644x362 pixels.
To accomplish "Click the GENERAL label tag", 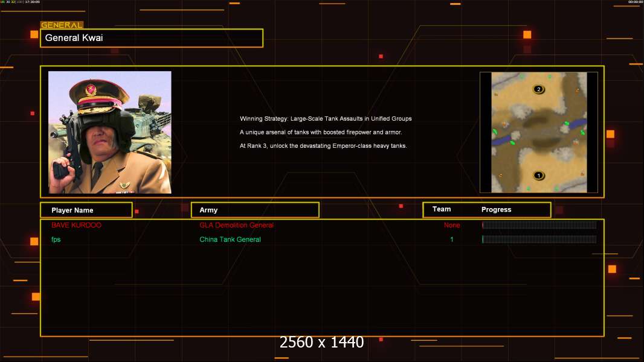I will (x=62, y=25).
